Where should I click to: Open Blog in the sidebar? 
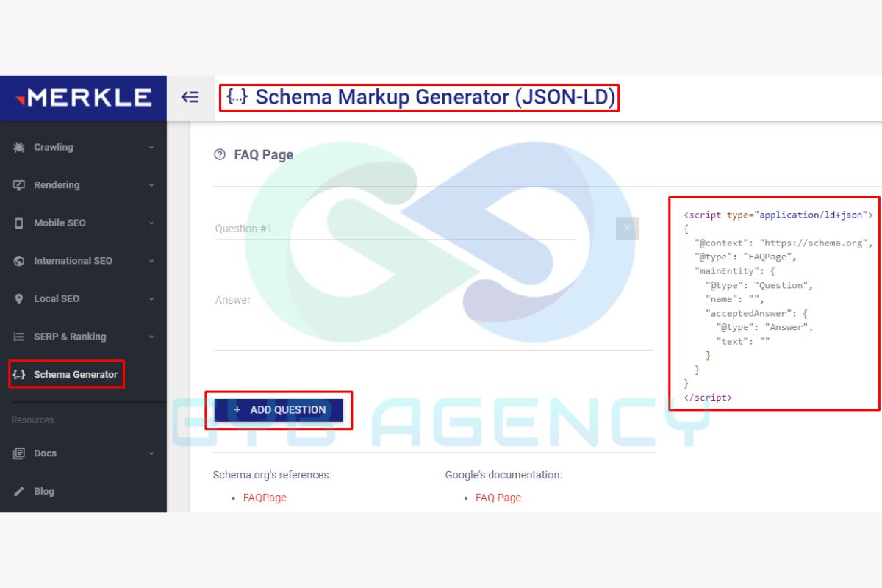[83, 491]
